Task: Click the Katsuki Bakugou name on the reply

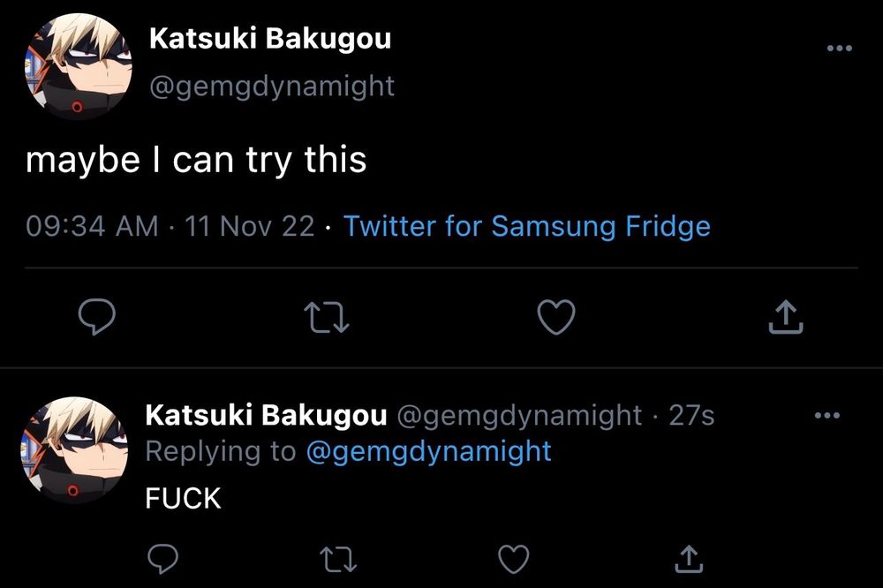Action: [x=266, y=415]
